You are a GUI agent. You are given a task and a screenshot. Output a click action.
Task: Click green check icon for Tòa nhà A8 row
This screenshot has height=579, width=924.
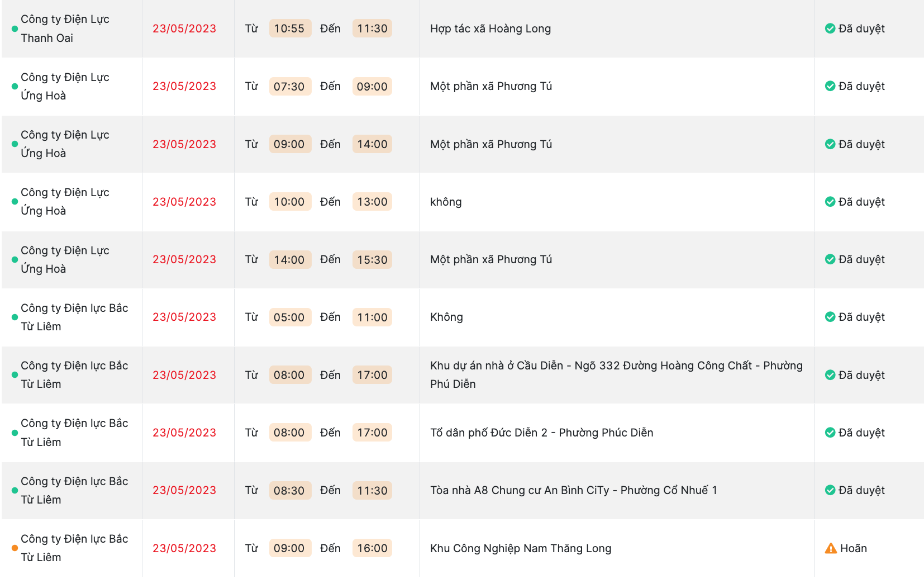[x=830, y=490]
